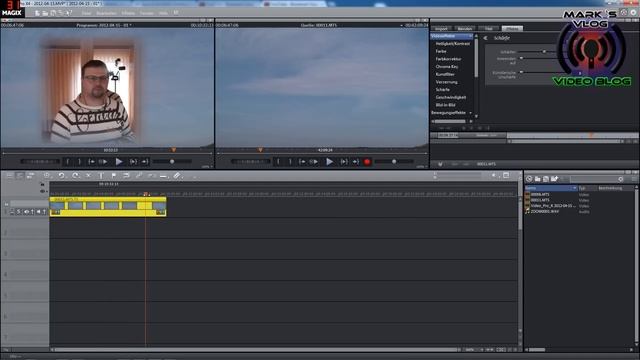Solo track 1 with S button
640x360 pixels.
[19, 211]
